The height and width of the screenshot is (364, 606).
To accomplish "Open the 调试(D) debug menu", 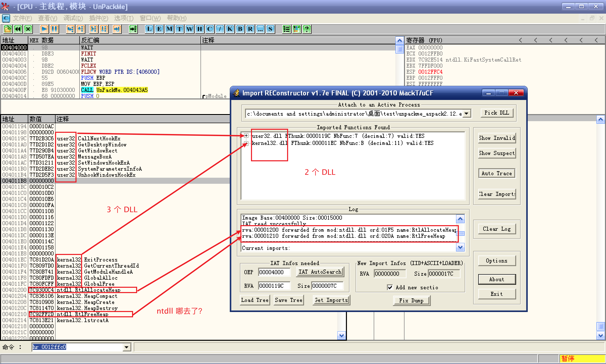I will point(73,18).
